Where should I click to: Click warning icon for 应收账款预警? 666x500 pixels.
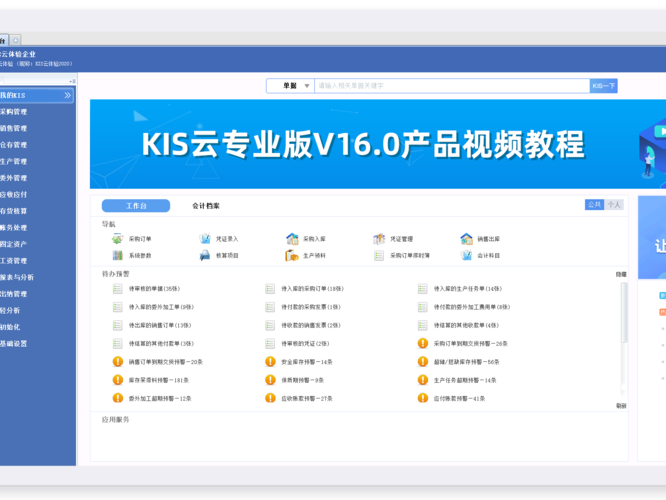270,398
